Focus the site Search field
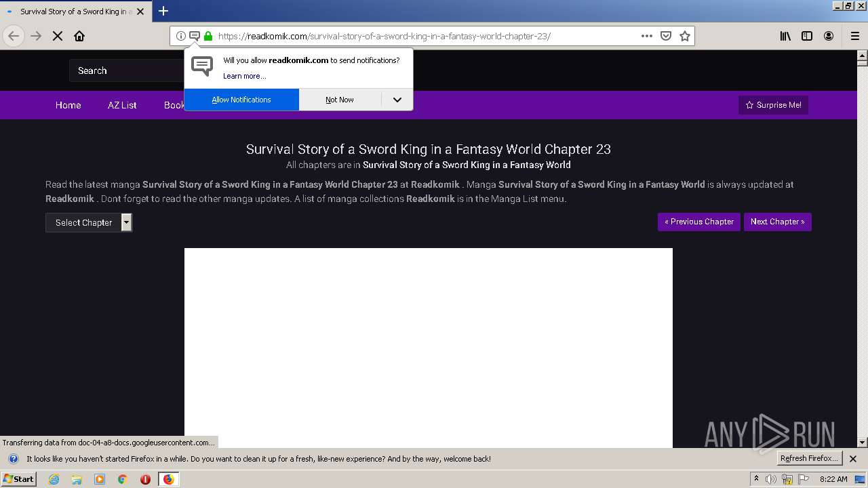The image size is (868, 488). point(127,70)
